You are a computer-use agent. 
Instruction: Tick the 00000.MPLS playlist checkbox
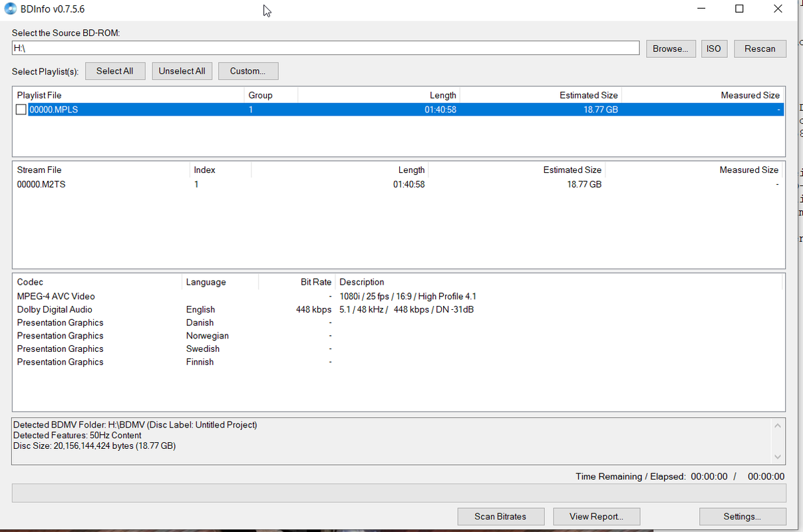click(x=21, y=110)
